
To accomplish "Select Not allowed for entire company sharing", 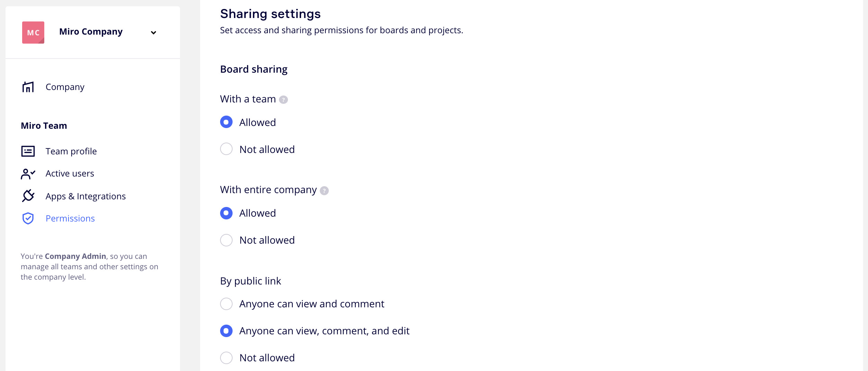I will point(226,240).
